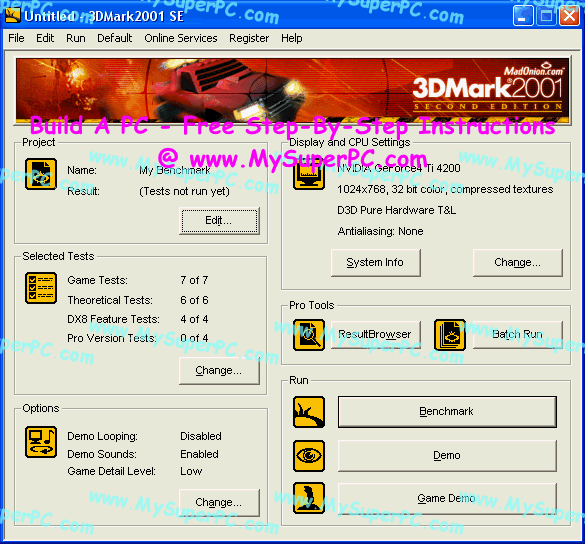Click the '7 of 7' Game Tests value
This screenshot has width=585, height=544.
(x=194, y=280)
